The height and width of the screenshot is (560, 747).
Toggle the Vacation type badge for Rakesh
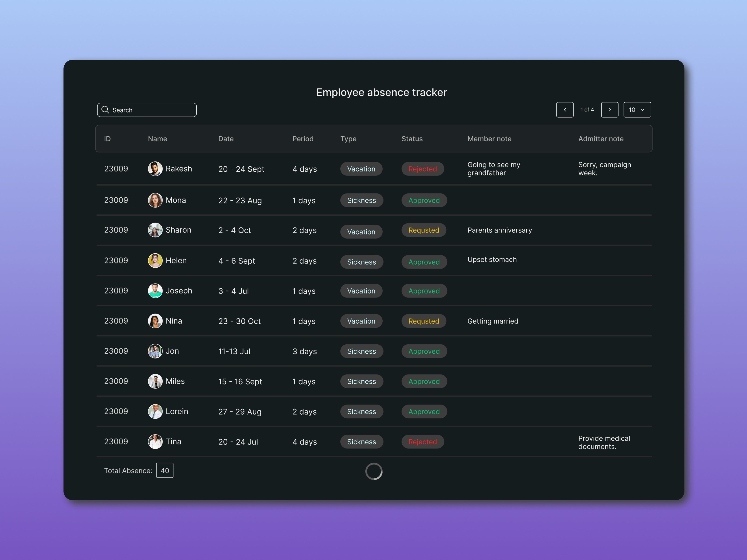(361, 169)
